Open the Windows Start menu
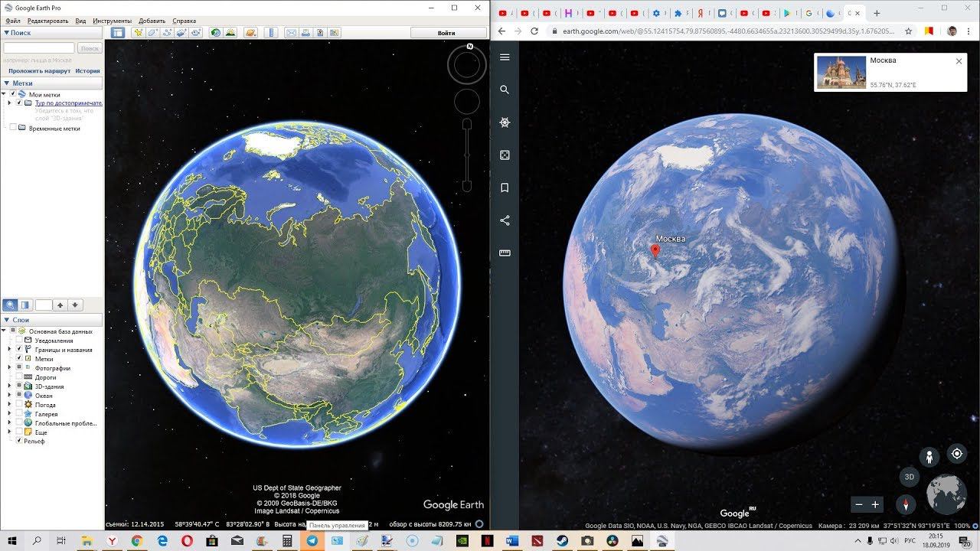 point(12,540)
